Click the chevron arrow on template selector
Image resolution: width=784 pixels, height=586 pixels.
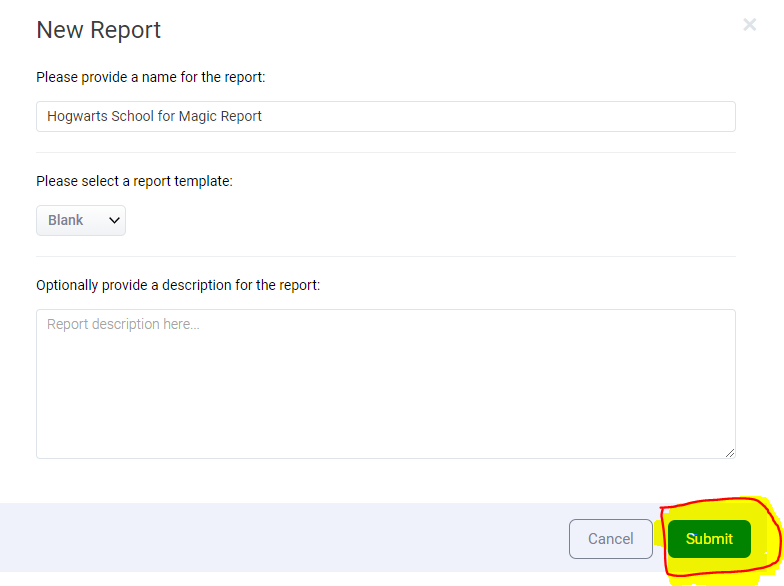(x=114, y=220)
